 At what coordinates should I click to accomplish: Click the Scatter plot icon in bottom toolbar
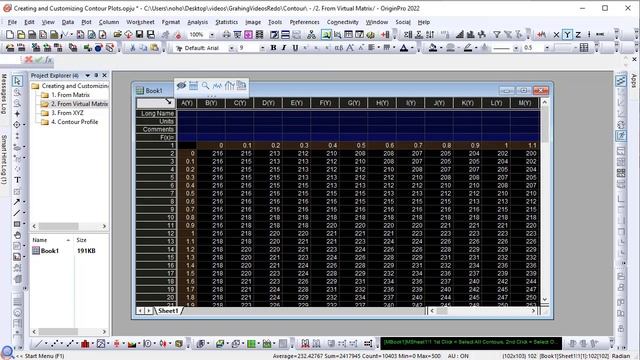(x=55, y=344)
